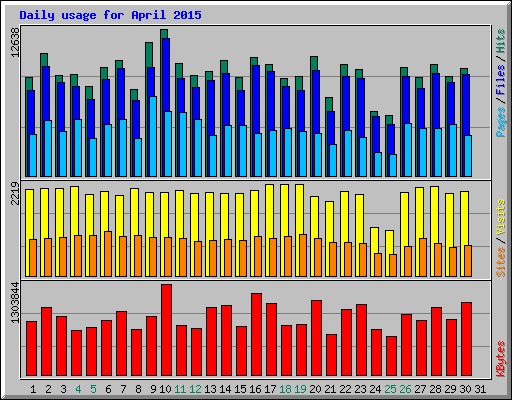Viewport: 512px width, 400px height.
Task: Click the 1303844 axis value label
Action: (x=15, y=303)
